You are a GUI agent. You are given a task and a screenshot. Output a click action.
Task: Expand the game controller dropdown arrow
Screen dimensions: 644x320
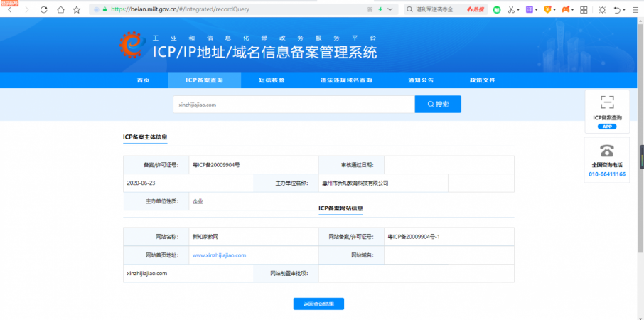coord(572,10)
